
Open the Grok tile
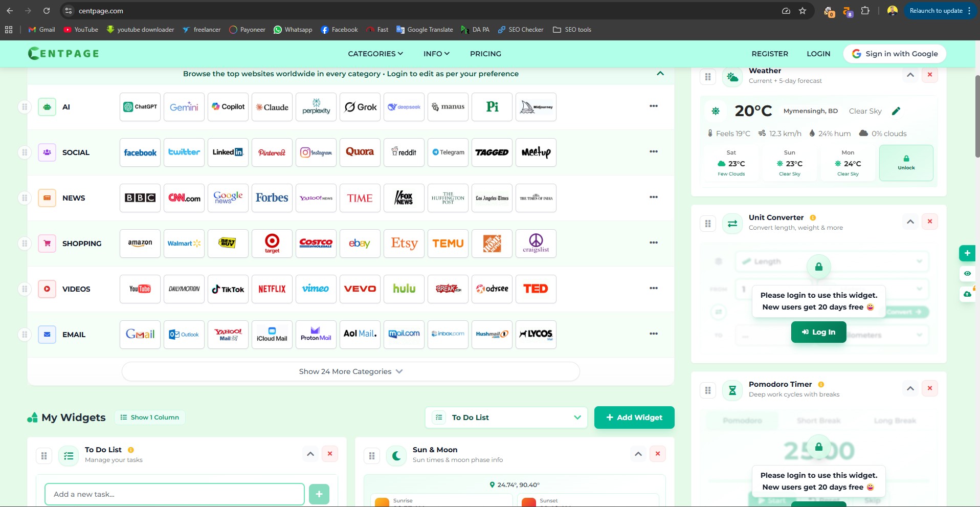360,107
